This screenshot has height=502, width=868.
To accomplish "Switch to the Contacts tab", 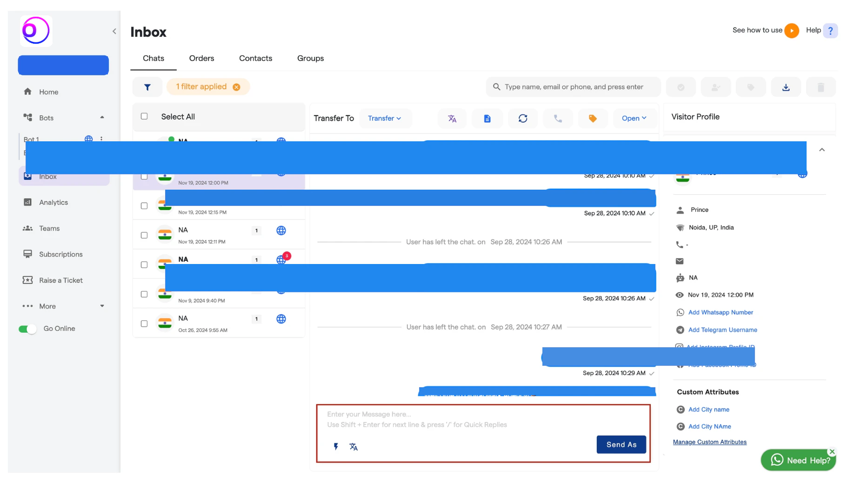I will pyautogui.click(x=255, y=59).
